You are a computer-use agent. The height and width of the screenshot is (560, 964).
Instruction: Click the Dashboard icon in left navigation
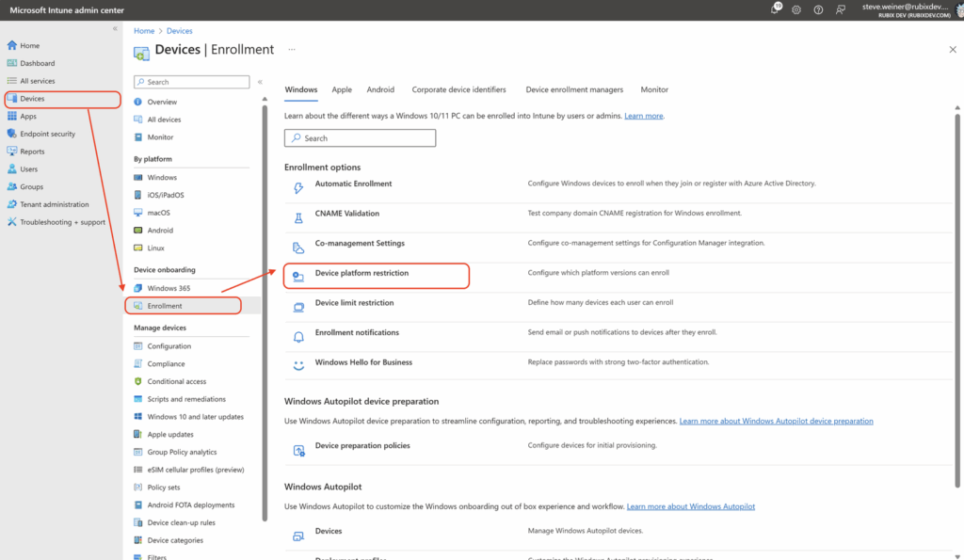coord(11,63)
